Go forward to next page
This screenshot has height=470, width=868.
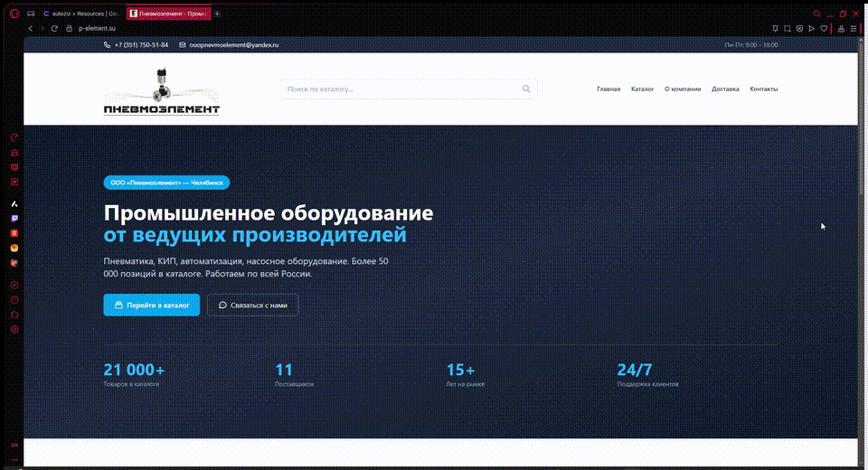(42, 28)
